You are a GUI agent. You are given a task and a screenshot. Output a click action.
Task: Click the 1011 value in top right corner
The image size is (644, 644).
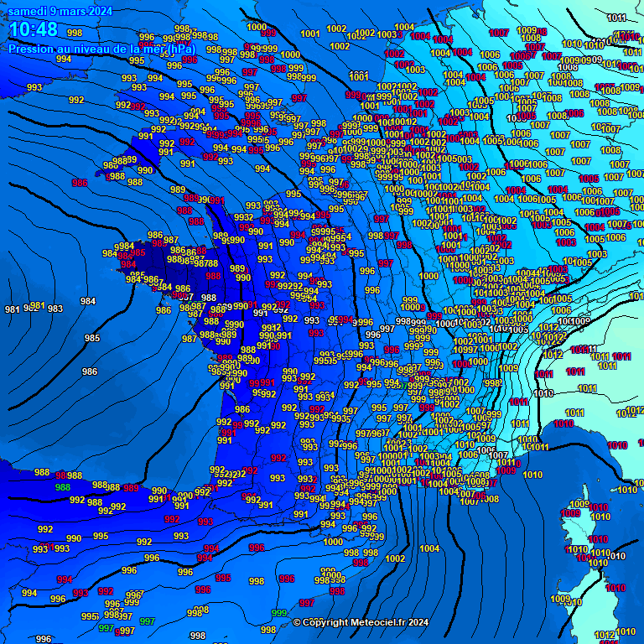tap(616, 18)
